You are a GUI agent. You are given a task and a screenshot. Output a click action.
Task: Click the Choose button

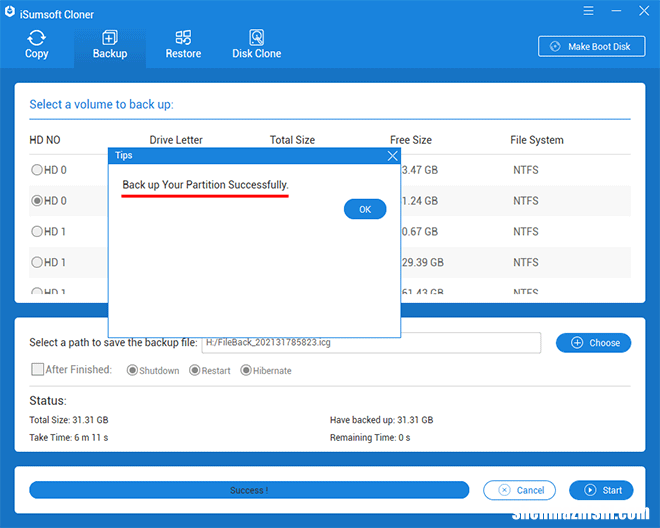tap(593, 343)
